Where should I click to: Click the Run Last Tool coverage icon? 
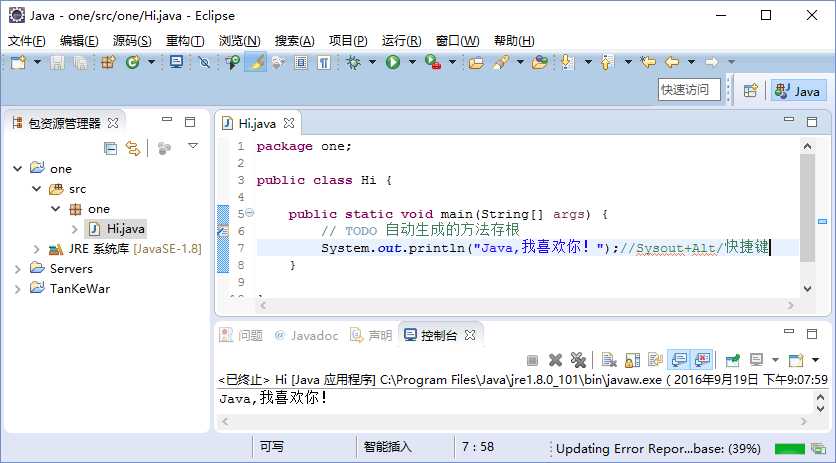click(x=433, y=62)
